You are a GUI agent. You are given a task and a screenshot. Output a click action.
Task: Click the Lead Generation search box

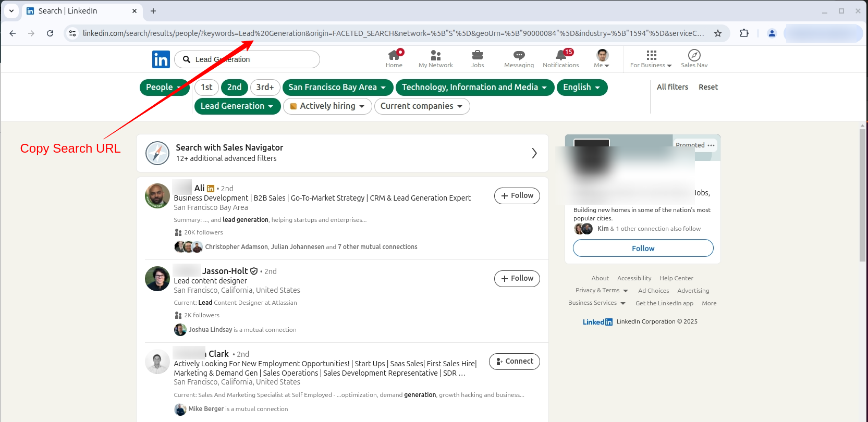tap(250, 59)
